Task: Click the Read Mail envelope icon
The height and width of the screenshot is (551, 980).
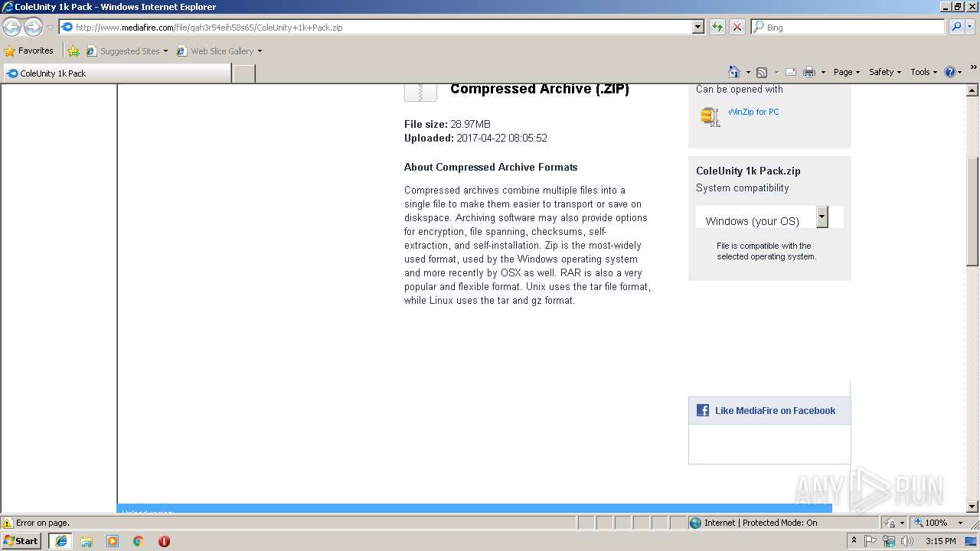Action: [x=791, y=72]
